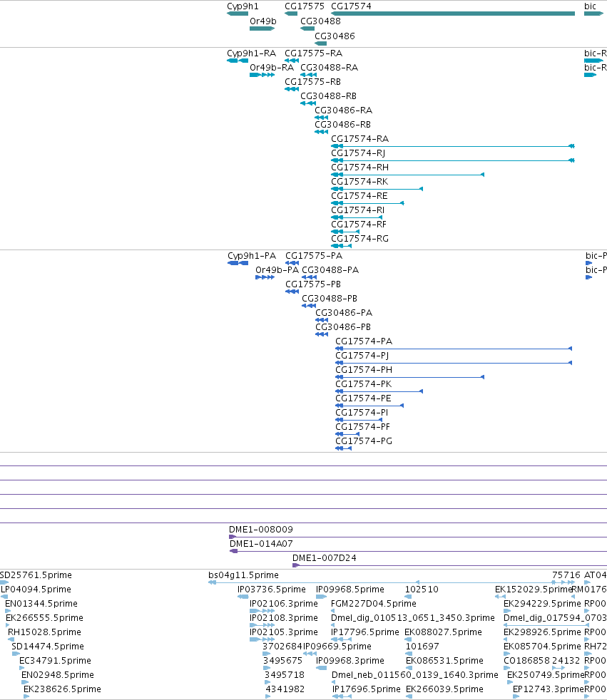Click the Or49b-PA protein label
Viewport: 607px width, 700px height.
(277, 270)
